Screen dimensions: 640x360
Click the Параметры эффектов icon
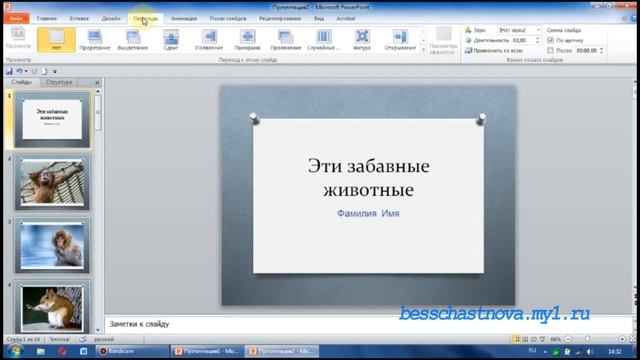pyautogui.click(x=443, y=41)
